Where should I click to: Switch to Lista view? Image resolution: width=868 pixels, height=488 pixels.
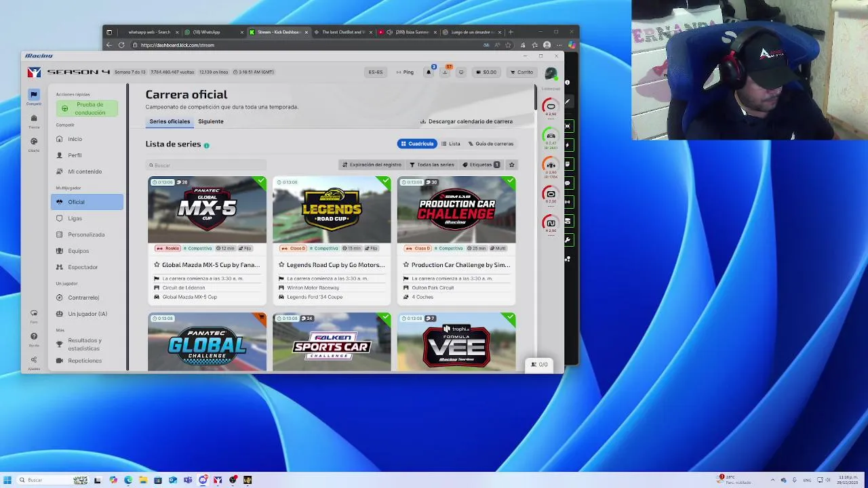[450, 144]
